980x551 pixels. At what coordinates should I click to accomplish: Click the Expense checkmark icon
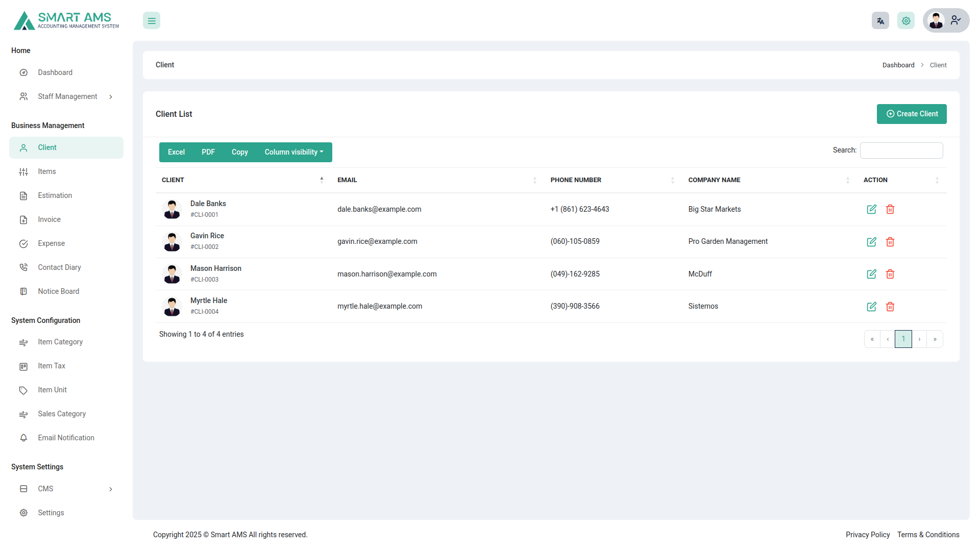click(x=23, y=243)
